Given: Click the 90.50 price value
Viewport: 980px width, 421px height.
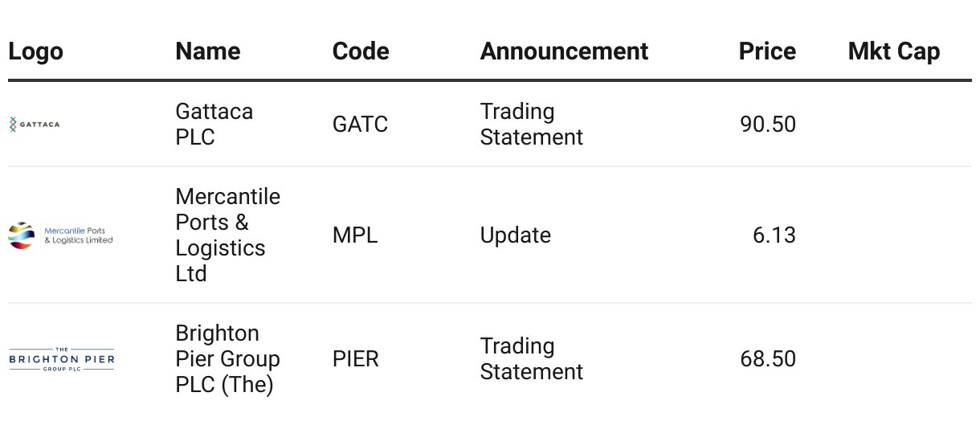Looking at the screenshot, I should click(768, 124).
